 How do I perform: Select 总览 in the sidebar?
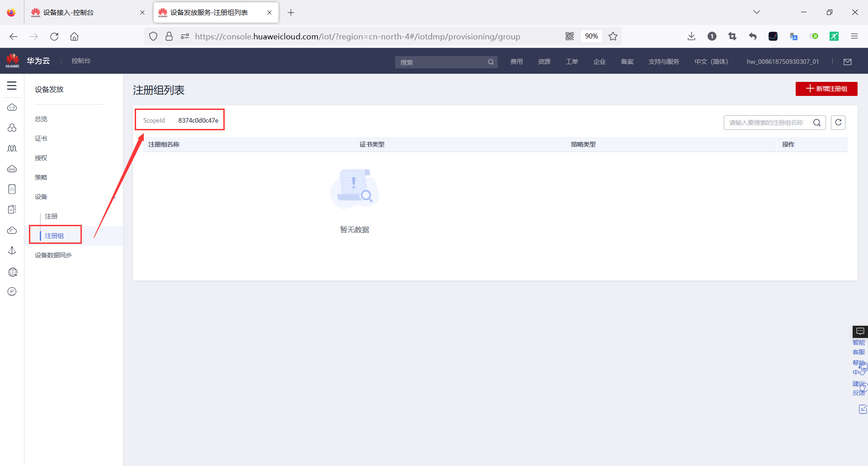[41, 119]
